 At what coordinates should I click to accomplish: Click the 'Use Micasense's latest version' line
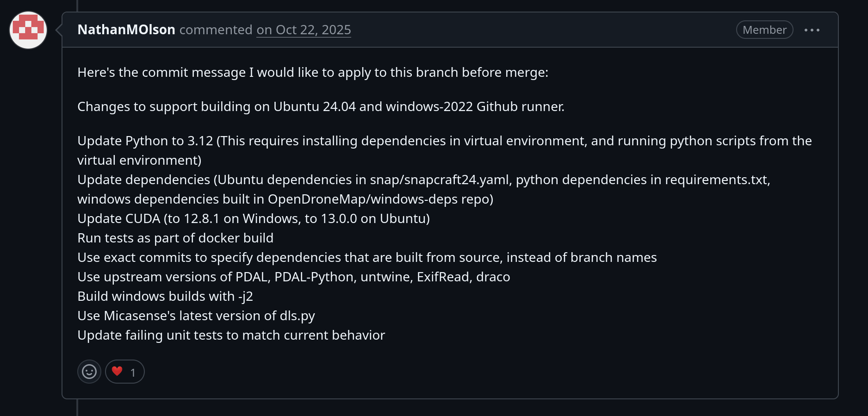pyautogui.click(x=196, y=316)
